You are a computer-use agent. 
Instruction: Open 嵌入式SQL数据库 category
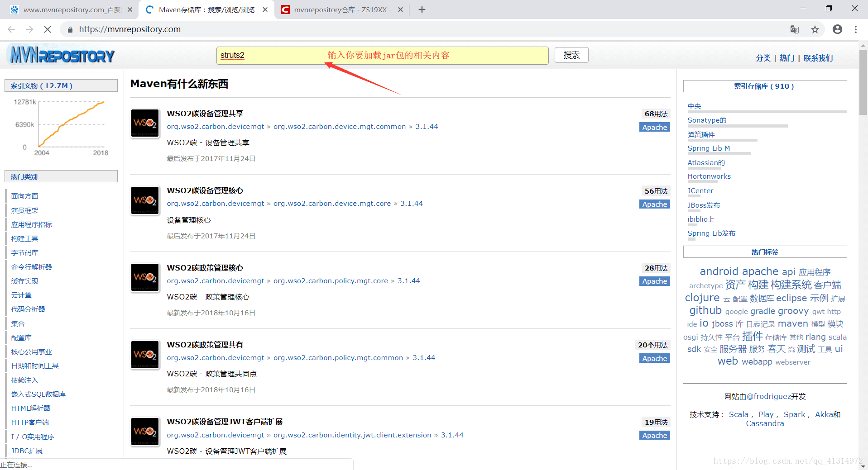(x=38, y=394)
